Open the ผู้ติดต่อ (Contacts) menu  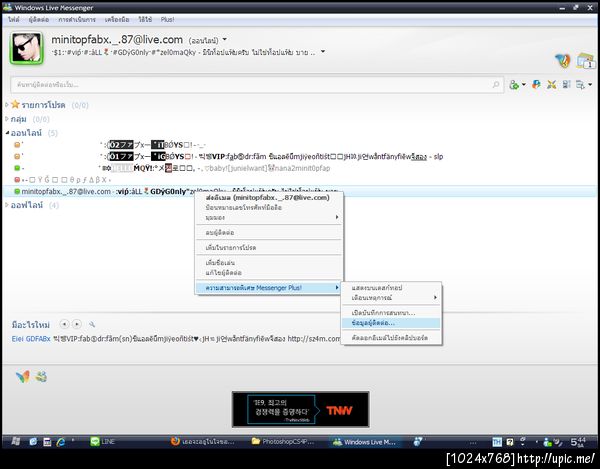tap(39, 20)
